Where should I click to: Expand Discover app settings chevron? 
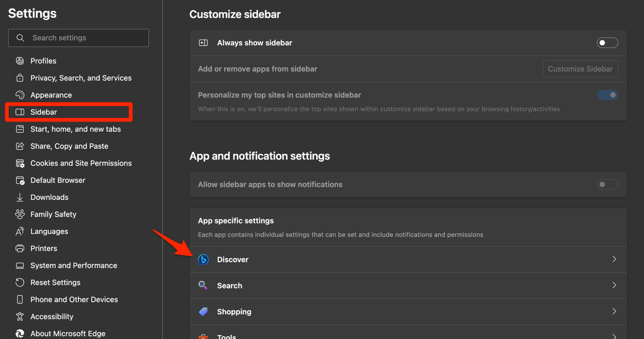[x=614, y=260]
